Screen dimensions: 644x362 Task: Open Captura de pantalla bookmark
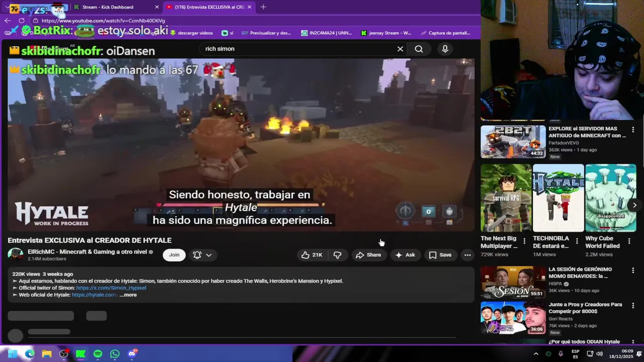445,33
